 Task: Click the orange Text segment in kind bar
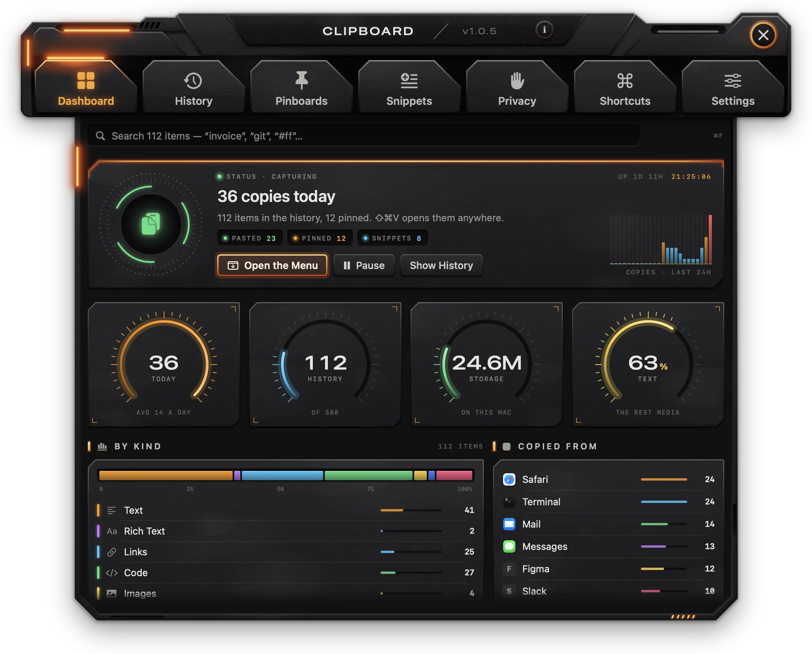(x=166, y=476)
